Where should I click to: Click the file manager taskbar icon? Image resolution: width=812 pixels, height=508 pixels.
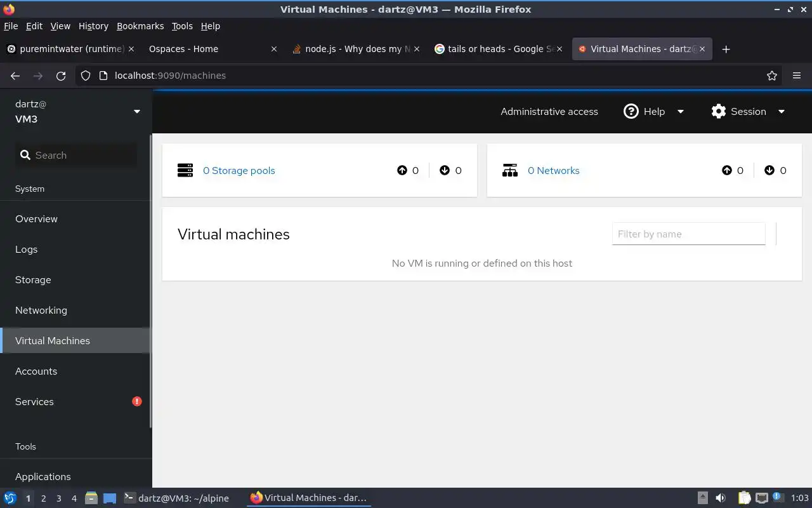click(x=91, y=498)
